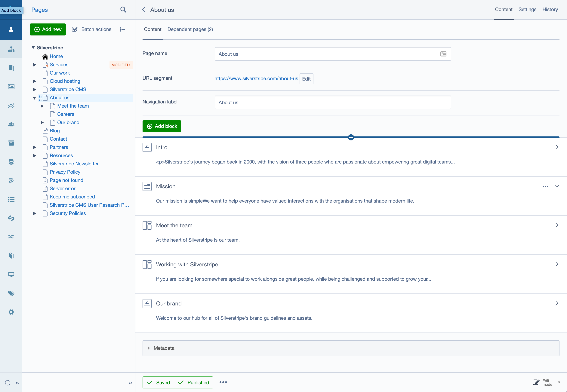The image size is (567, 392).
Task: Open the shuffle redirects icon in sidebar
Action: [11, 237]
